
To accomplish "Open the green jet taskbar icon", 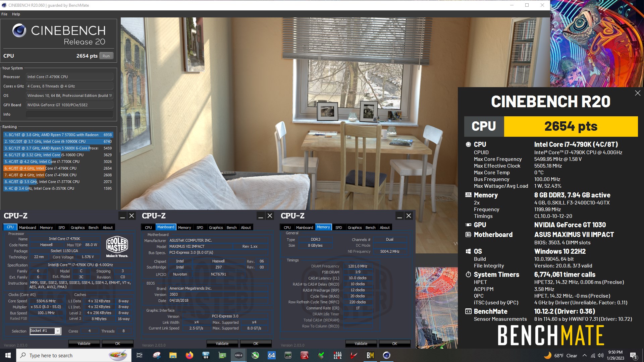I will click(255, 355).
